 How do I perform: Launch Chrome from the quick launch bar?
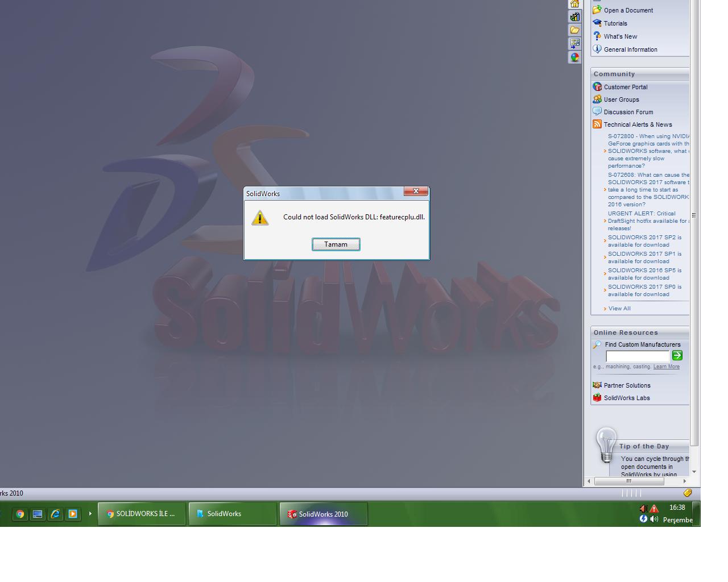[x=20, y=514]
